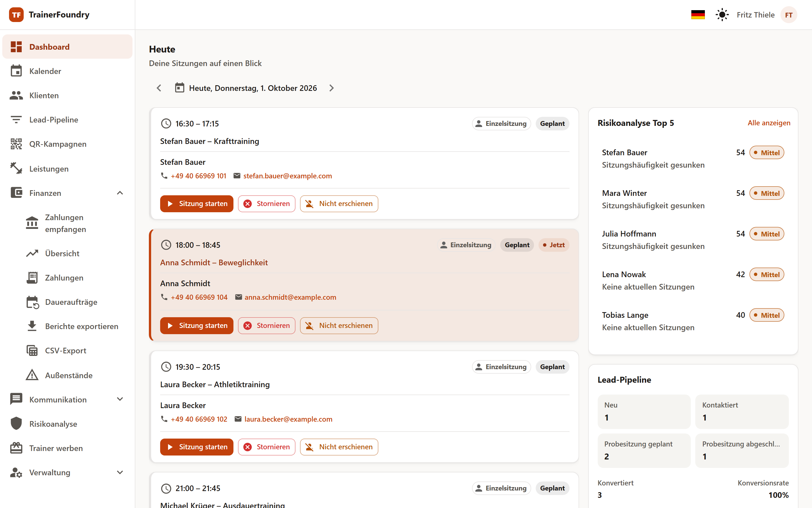The height and width of the screenshot is (508, 812).
Task: Click the Berichte exportieren download icon
Action: coord(32,326)
